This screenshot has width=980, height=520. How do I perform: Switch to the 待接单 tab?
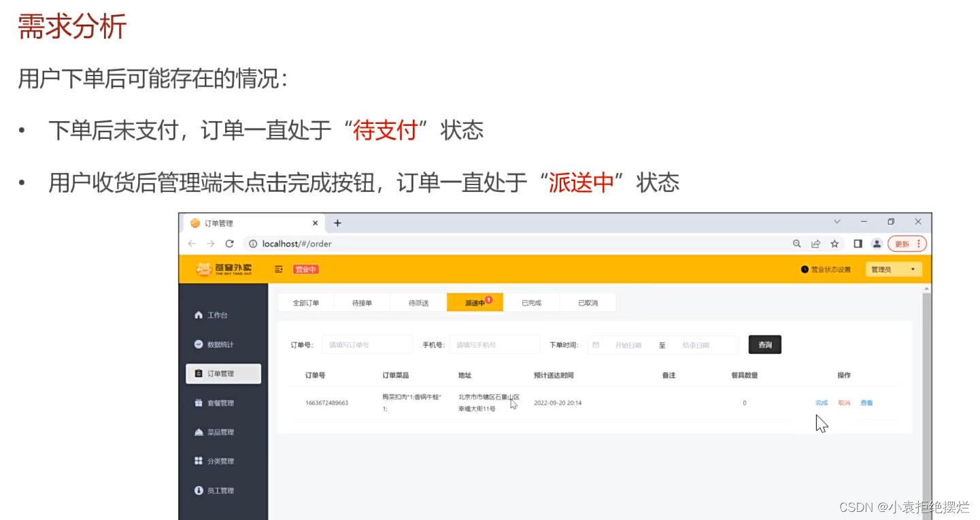[361, 302]
